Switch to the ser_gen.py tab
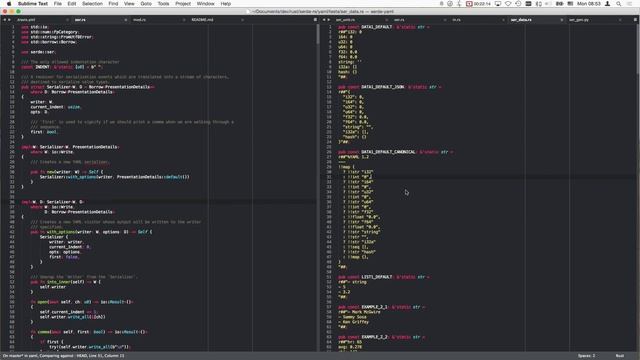 579,20
